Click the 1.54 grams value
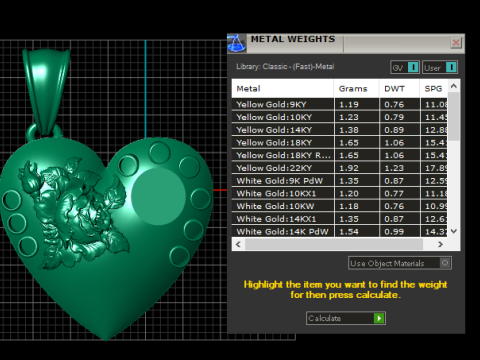Screen dimensions: 480x360 [x=349, y=232]
